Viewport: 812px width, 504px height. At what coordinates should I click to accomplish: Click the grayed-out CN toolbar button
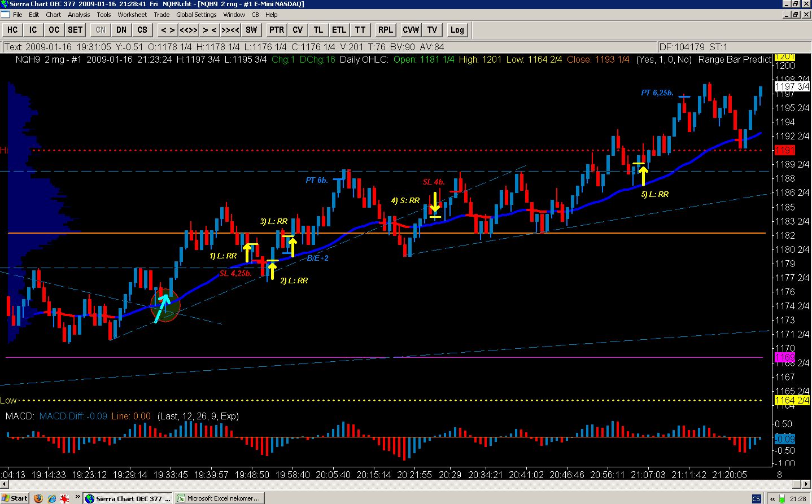point(101,30)
